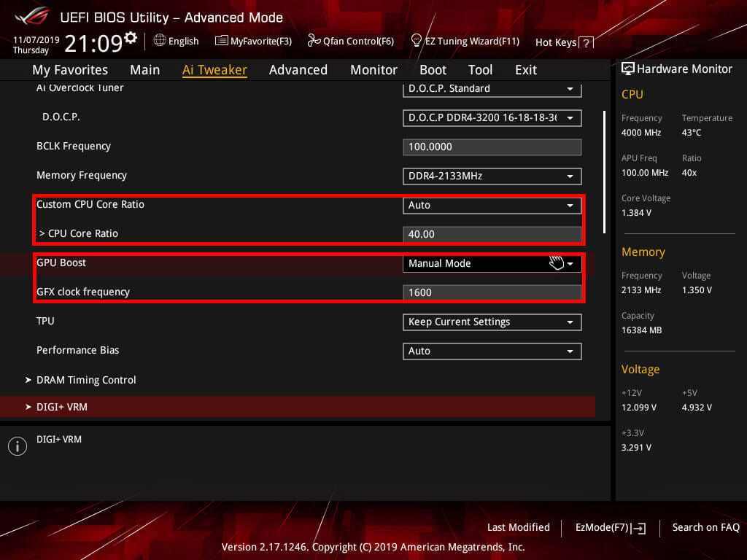Click GFX clock frequency field
The height and width of the screenshot is (560, 747).
[492, 292]
